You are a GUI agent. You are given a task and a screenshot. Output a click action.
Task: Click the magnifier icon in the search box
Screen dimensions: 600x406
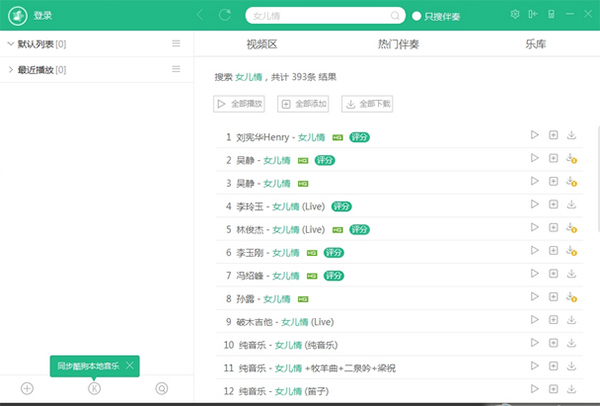pos(393,15)
